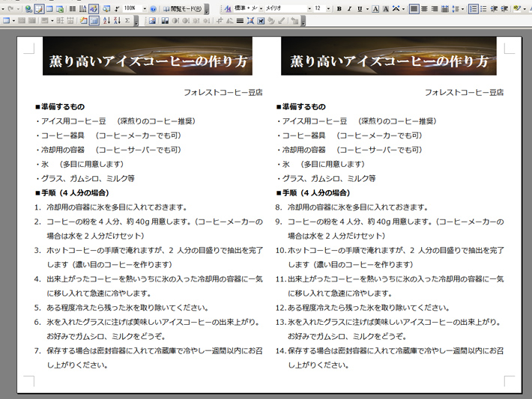Turn on numbered list formatting
Image resolution: width=532 pixels, height=399 pixels.
pyautogui.click(x=473, y=8)
